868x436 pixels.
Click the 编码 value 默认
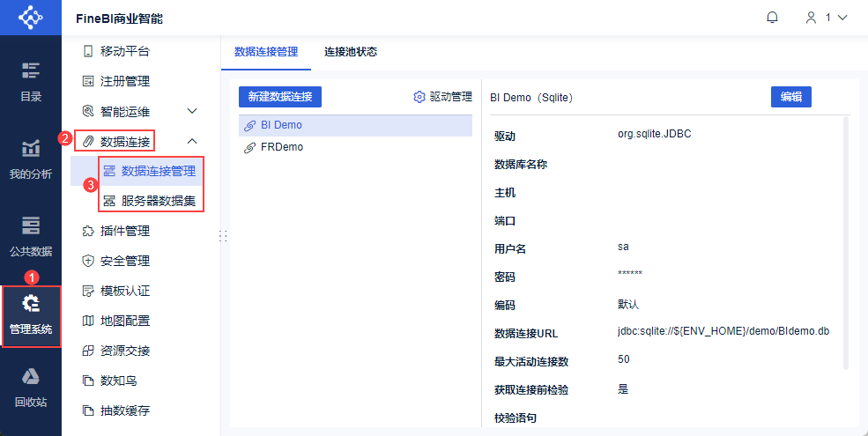click(629, 304)
